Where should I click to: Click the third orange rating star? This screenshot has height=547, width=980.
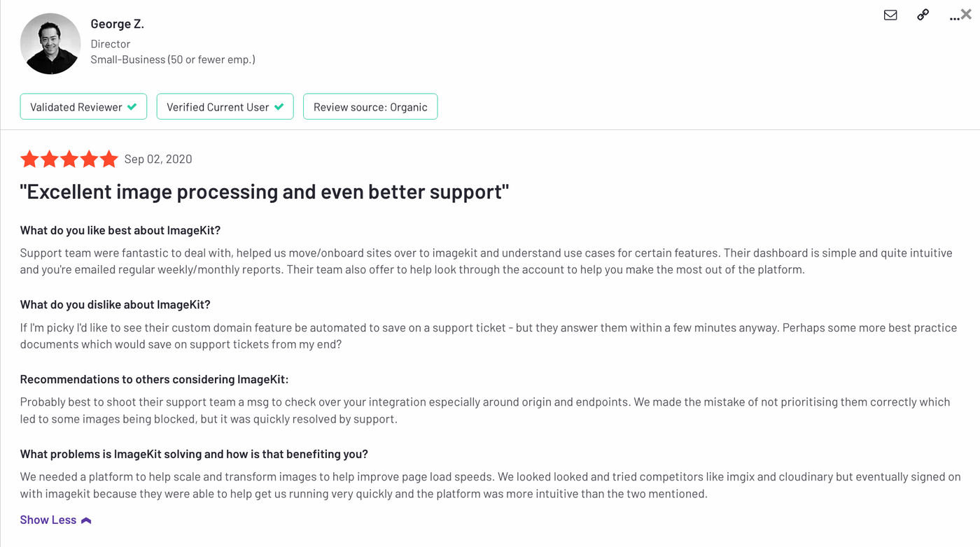click(69, 159)
